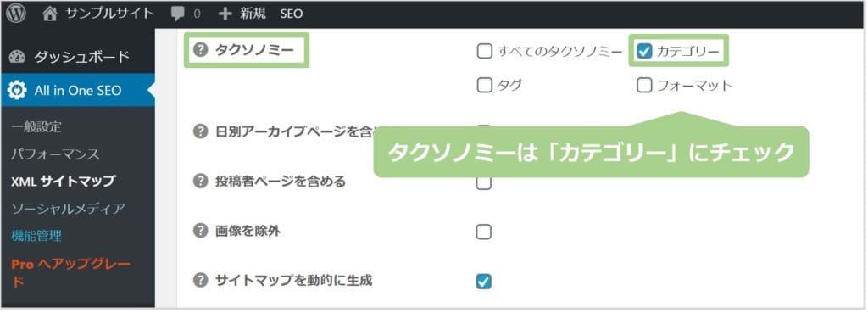Show help for タクソノミー question icon

pyautogui.click(x=200, y=50)
